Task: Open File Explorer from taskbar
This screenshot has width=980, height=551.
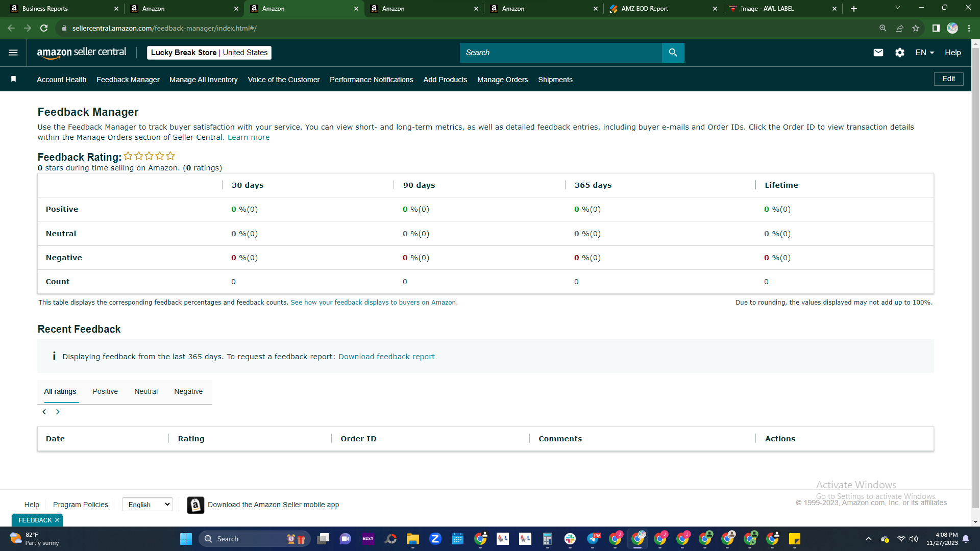Action: point(413,539)
